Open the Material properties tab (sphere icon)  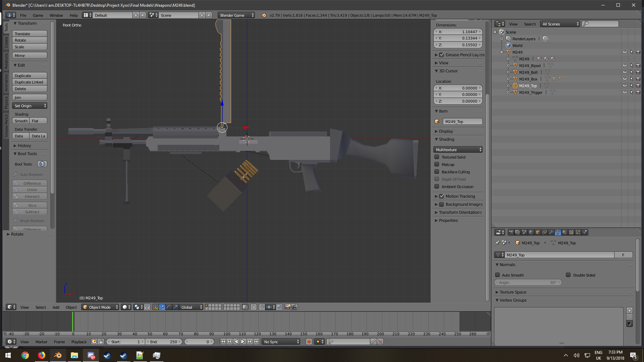pyautogui.click(x=565, y=232)
